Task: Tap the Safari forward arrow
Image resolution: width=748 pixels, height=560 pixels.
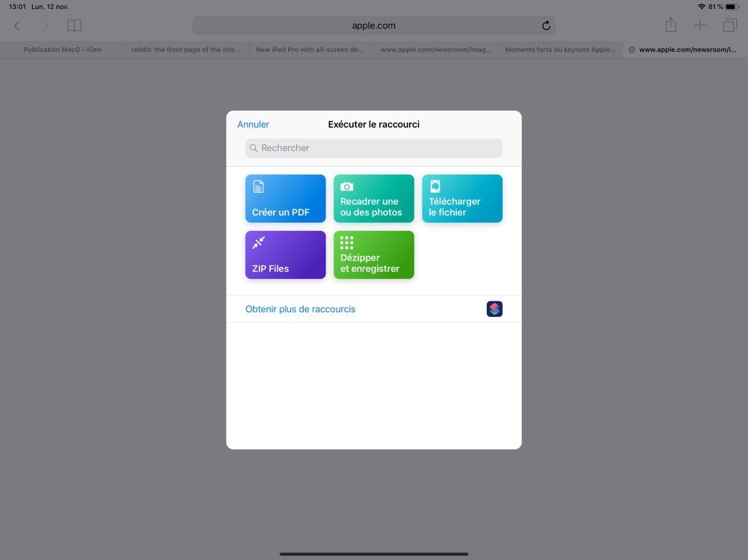Action: [x=46, y=25]
